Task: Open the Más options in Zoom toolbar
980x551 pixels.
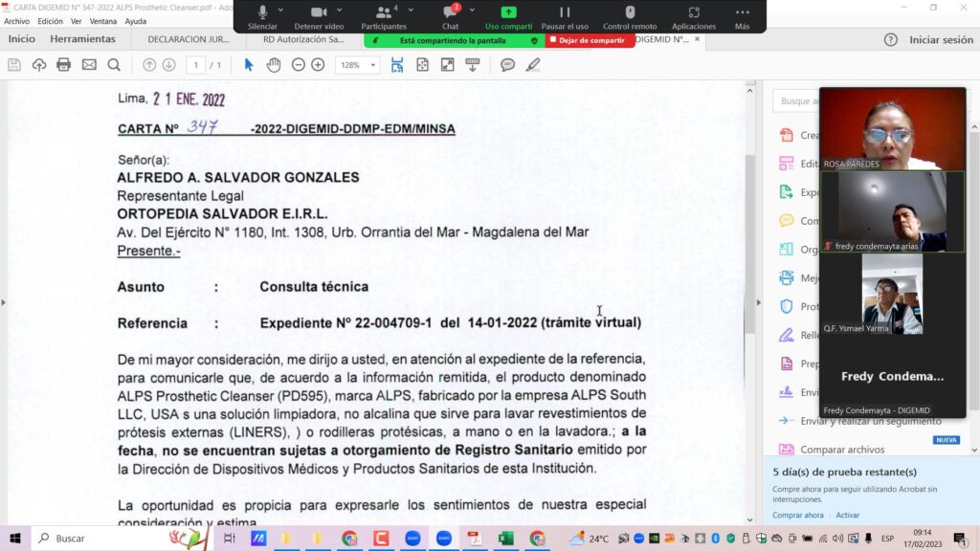Action: coord(742,17)
